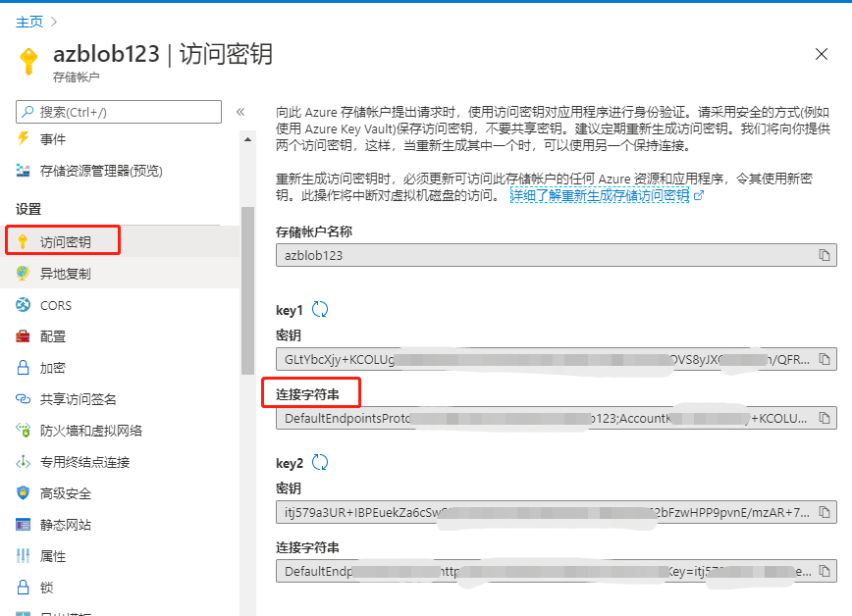852x616 pixels.
Task: Regenerate key1 using refresh icon
Action: coord(320,310)
